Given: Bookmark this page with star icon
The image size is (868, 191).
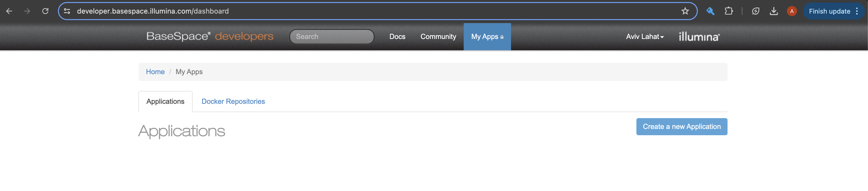Looking at the screenshot, I should 685,11.
